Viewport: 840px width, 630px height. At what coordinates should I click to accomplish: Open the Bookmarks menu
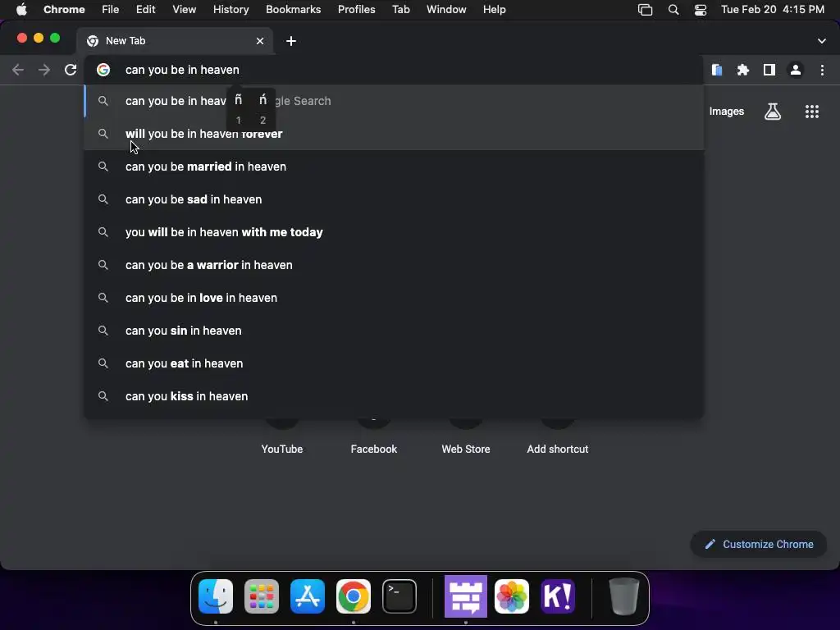[293, 10]
